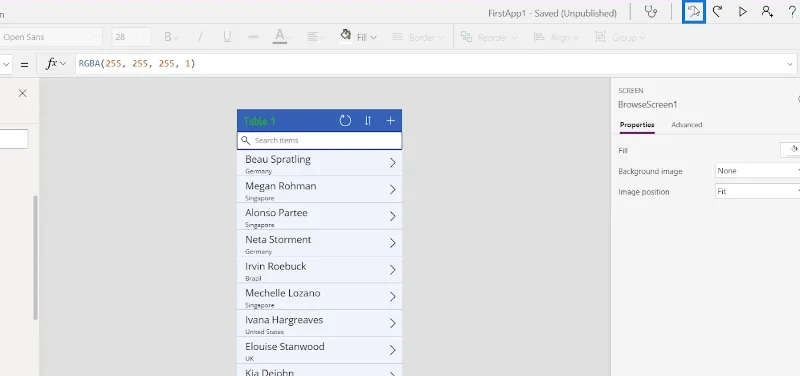Select the Ivana Hargreaves name text
800x376 pixels.
(x=284, y=320)
